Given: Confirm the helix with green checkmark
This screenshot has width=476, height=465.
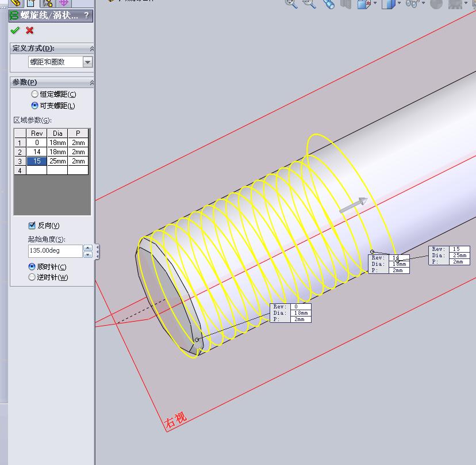Looking at the screenshot, I should point(14,31).
